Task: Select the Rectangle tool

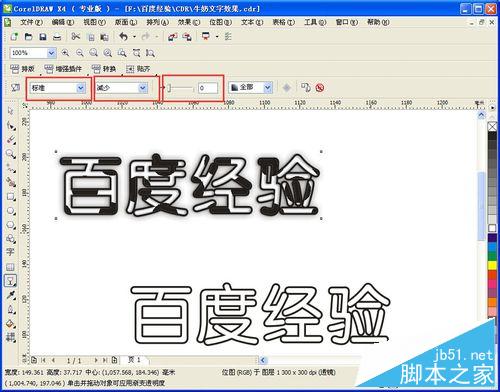Action: point(10,197)
